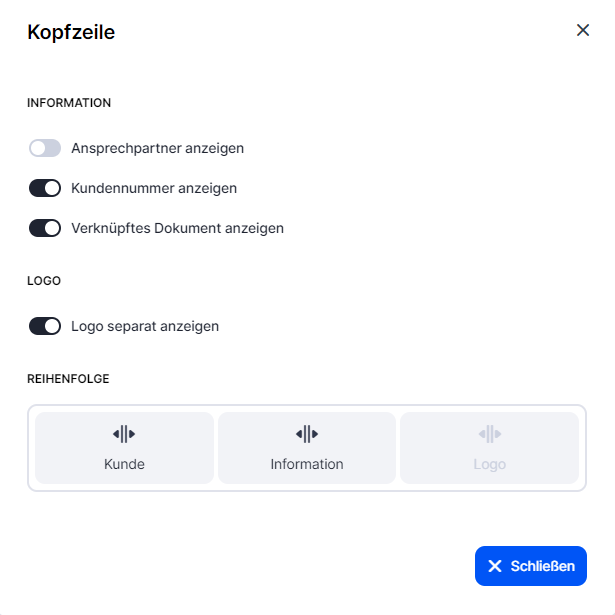Select the Information tile label in Reihenfolge
The image size is (615, 615).
(307, 464)
